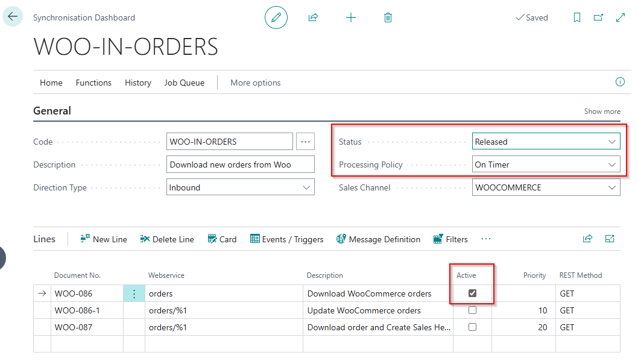Click Webservice cell of WOO-086-1 row
This screenshot has width=638, height=364.
[x=224, y=310]
